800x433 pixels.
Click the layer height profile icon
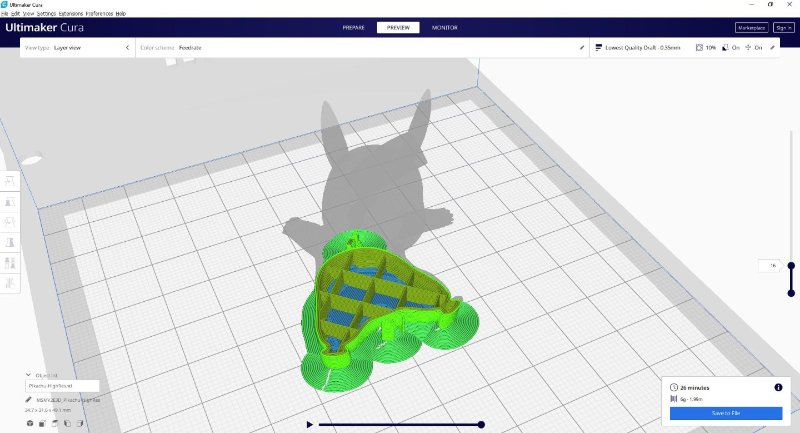point(598,47)
